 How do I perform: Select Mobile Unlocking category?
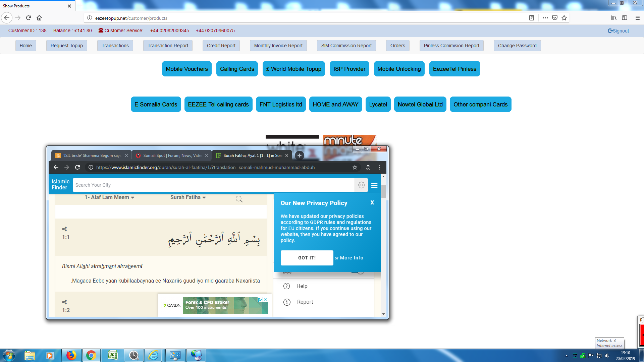[x=399, y=69]
